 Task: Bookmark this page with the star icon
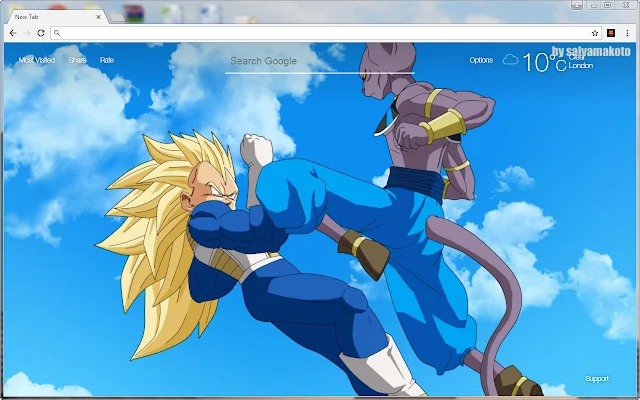pos(595,33)
